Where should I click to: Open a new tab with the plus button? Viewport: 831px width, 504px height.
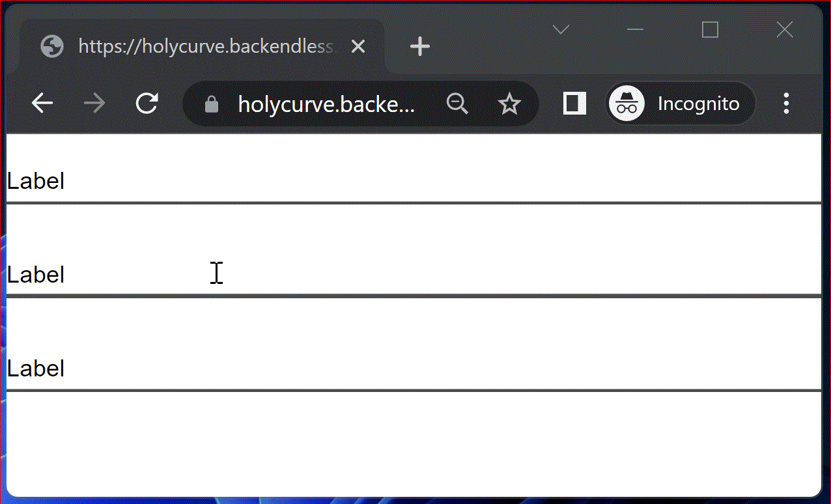pos(419,46)
